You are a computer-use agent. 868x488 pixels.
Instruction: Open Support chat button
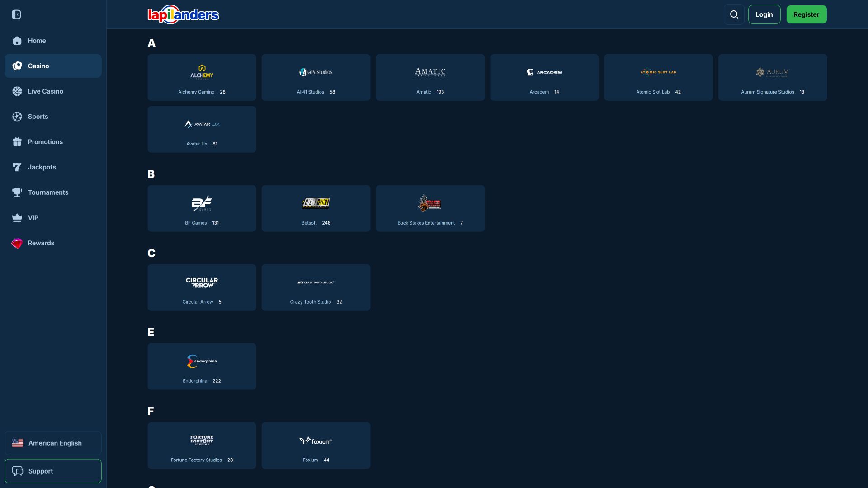(53, 471)
